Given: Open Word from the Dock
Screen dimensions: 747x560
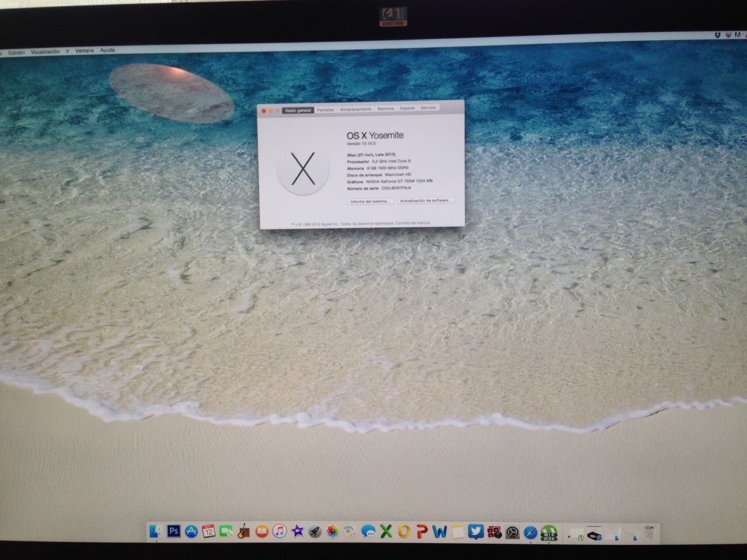Looking at the screenshot, I should tap(440, 531).
